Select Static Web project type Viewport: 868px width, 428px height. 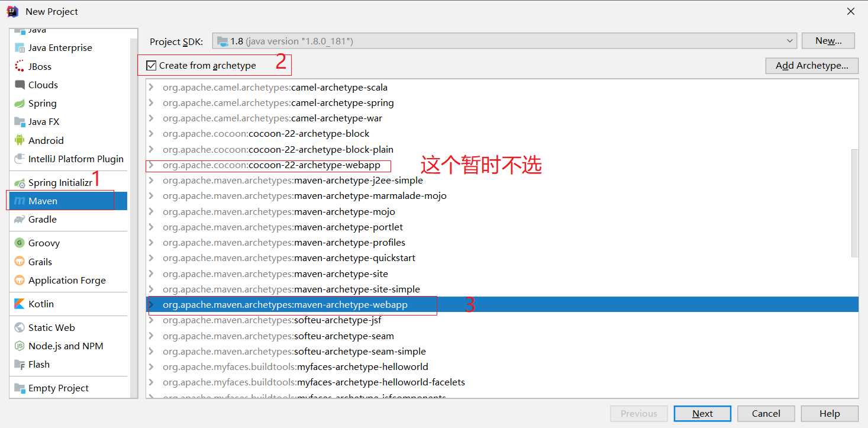pos(68,327)
